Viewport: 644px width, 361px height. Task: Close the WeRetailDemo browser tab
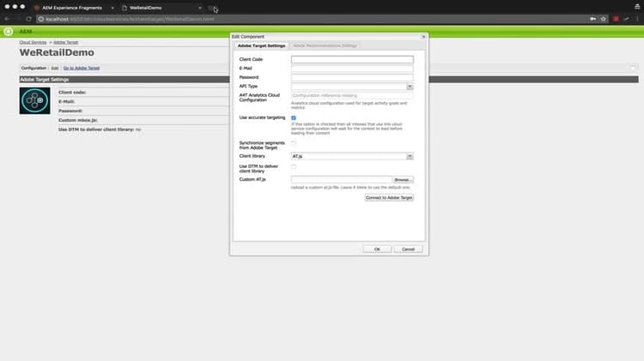tap(200, 8)
